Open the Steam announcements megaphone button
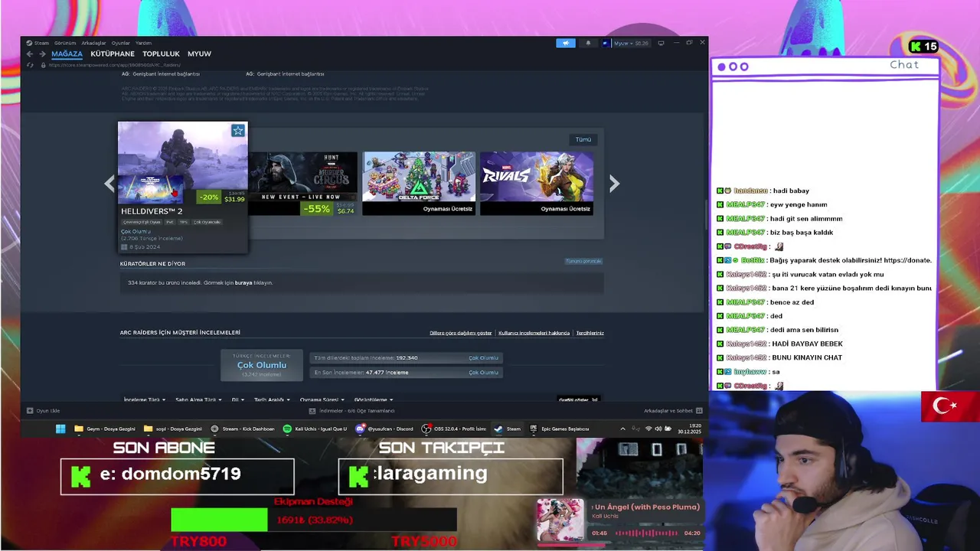 point(565,43)
